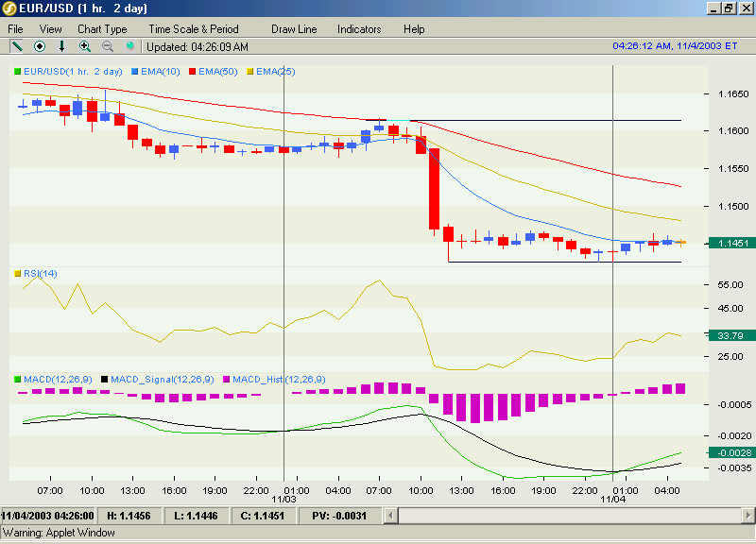Screen dimensions: 756x544
Task: Click the EUR/USD(1 hr. 2 day) legend label
Action: [x=74, y=72]
